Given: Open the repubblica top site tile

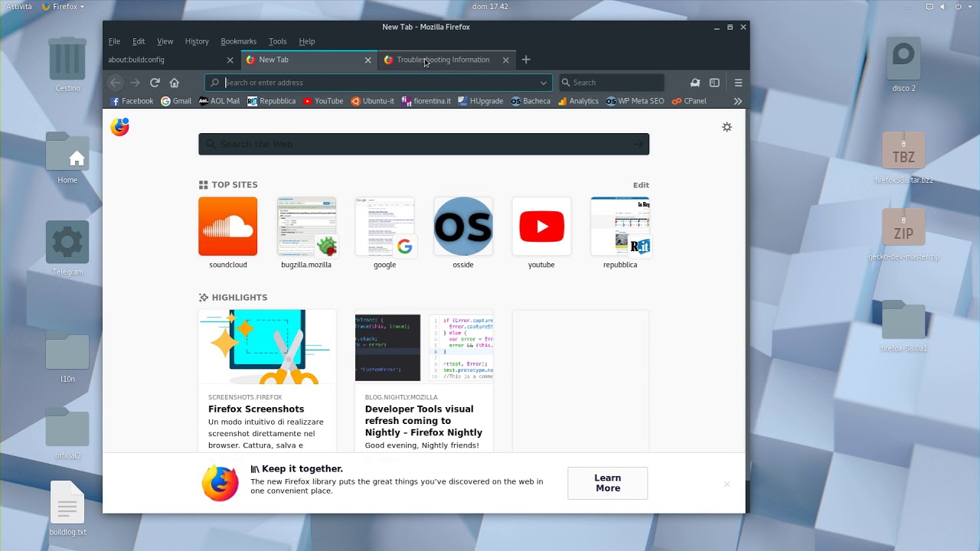Looking at the screenshot, I should click(x=620, y=233).
